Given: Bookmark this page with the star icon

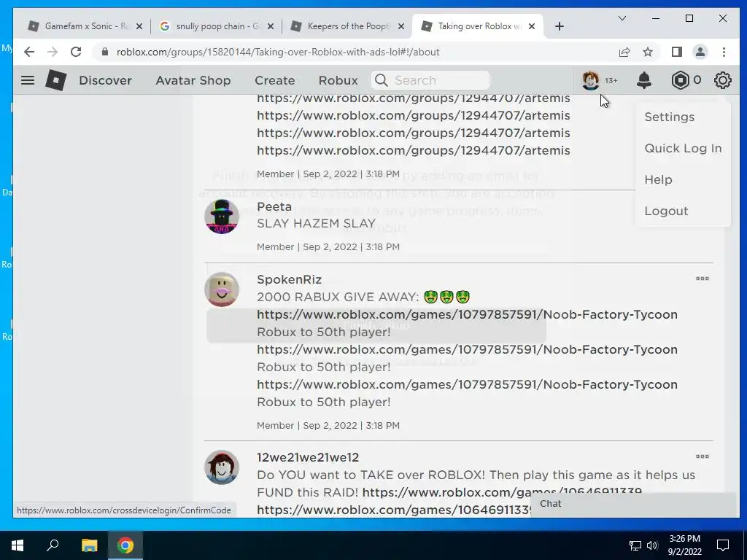Looking at the screenshot, I should (x=648, y=52).
